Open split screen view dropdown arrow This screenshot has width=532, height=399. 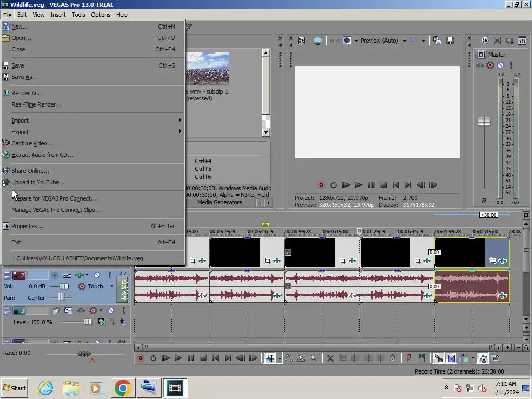pos(356,41)
